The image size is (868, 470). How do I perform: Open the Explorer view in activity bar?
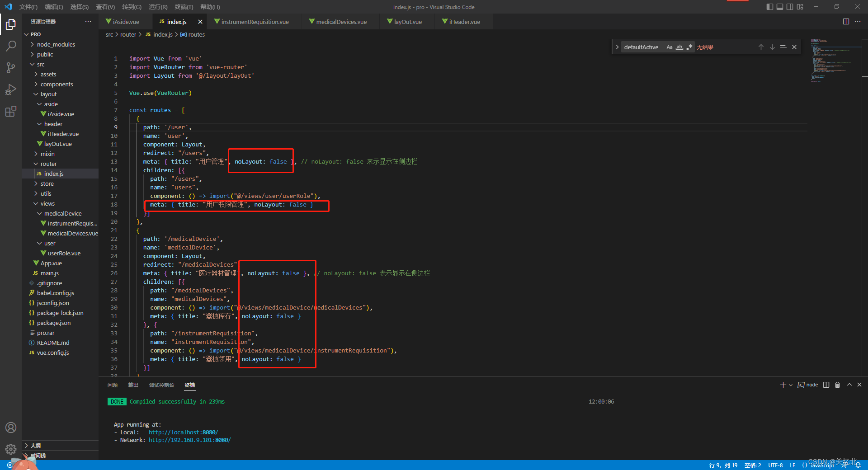11,24
